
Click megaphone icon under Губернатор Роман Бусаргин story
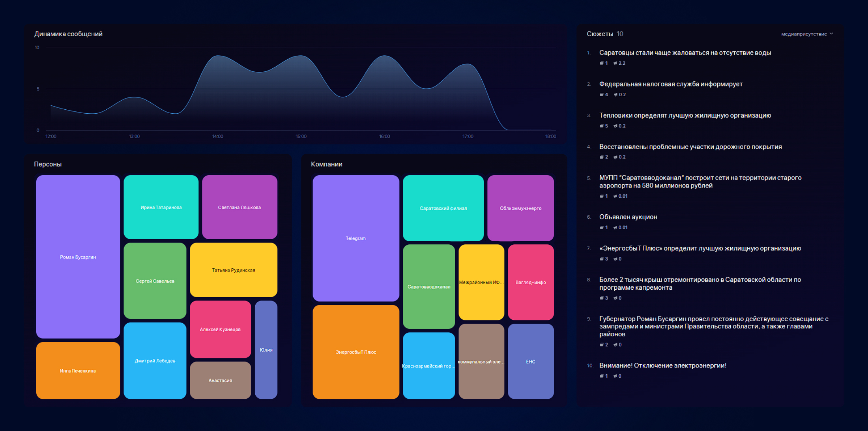point(615,345)
